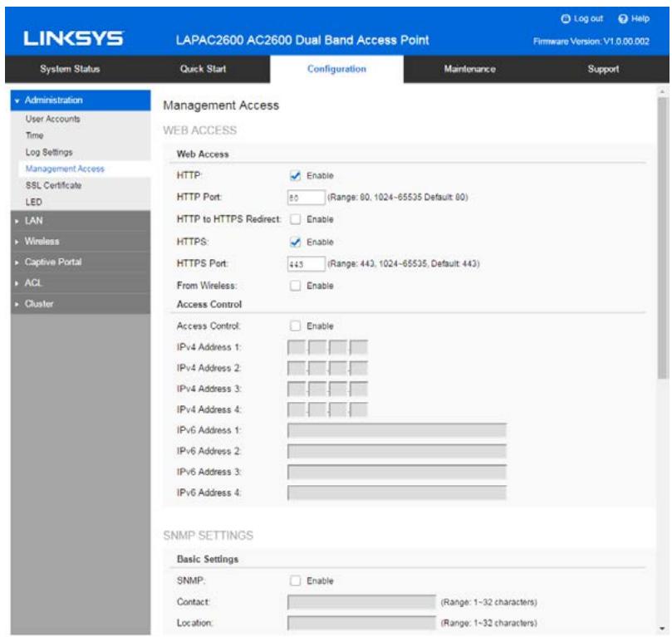Image resolution: width=672 pixels, height=637 pixels.
Task: Open Time settings in sidebar
Action: coord(34,135)
